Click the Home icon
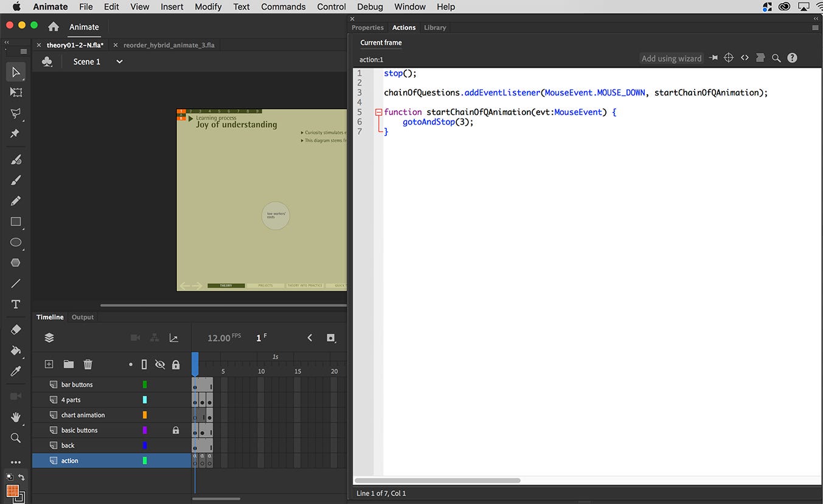 click(x=54, y=27)
